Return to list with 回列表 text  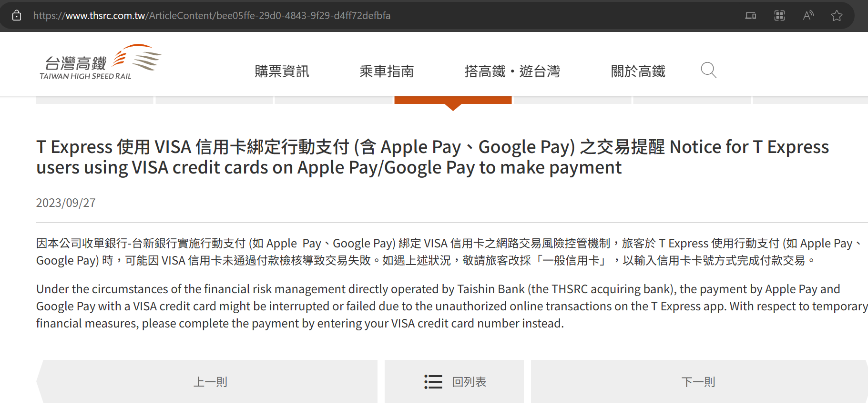(x=469, y=382)
